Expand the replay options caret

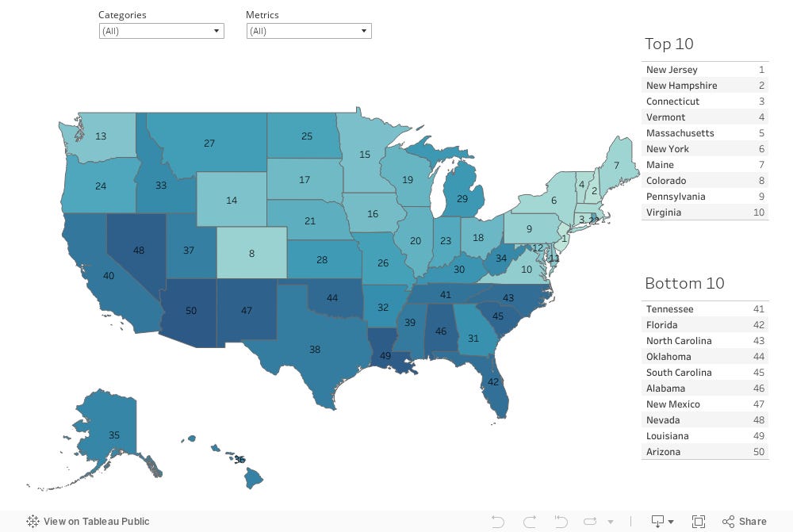[x=611, y=522]
